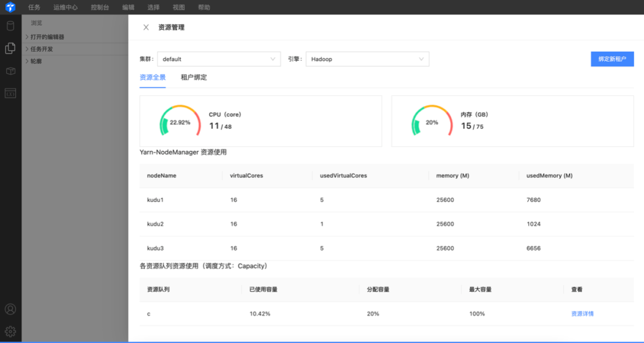Click the CPU 22.92% gauge
This screenshot has width=644, height=343.
(x=180, y=122)
